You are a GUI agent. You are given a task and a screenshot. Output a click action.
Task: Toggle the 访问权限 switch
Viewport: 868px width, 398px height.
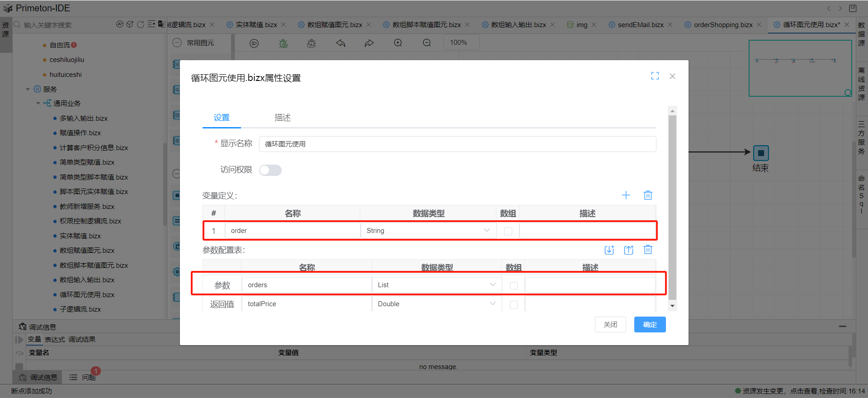click(x=270, y=170)
